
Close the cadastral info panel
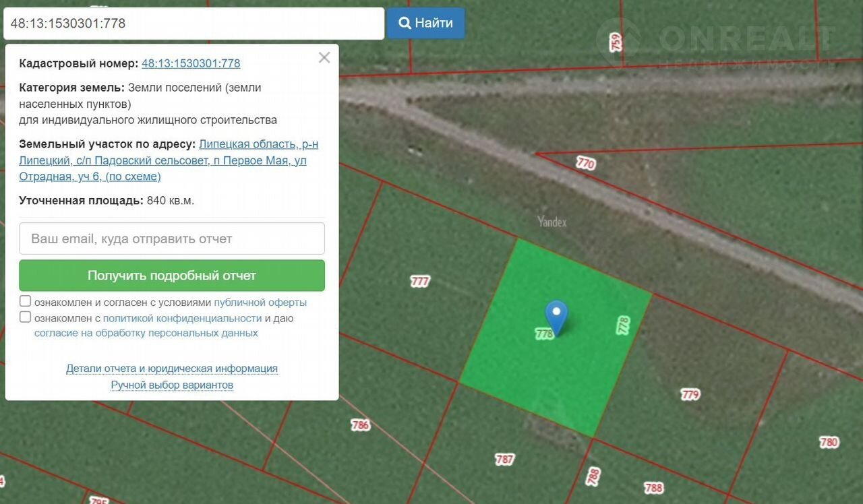click(324, 58)
